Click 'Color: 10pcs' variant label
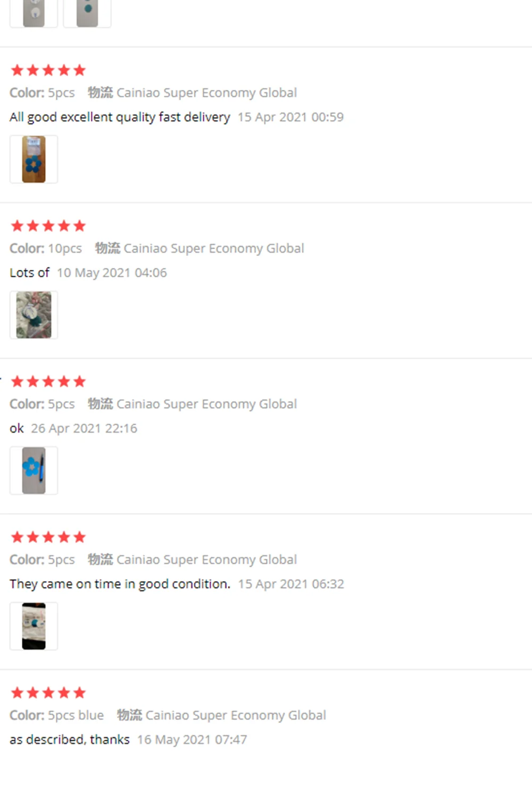The width and height of the screenshot is (532, 785). 46,248
